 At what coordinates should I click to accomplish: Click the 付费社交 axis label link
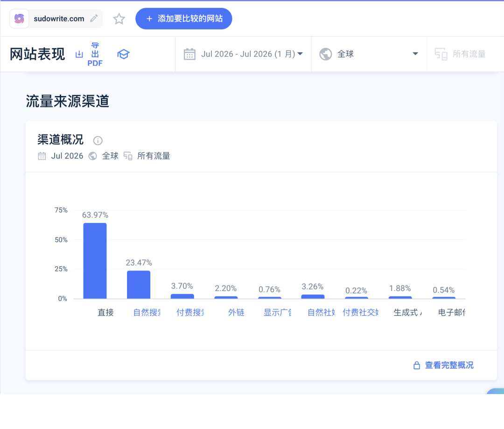click(x=360, y=312)
